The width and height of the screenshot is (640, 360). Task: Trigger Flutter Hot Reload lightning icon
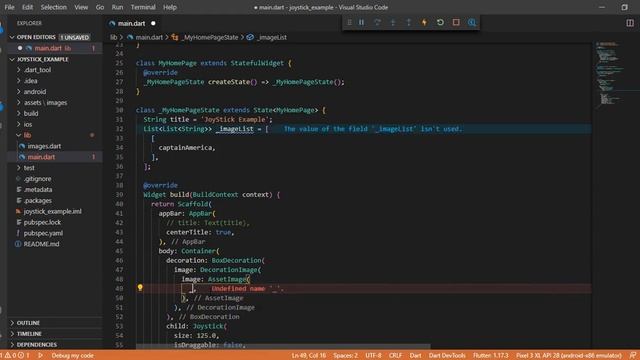[x=424, y=22]
